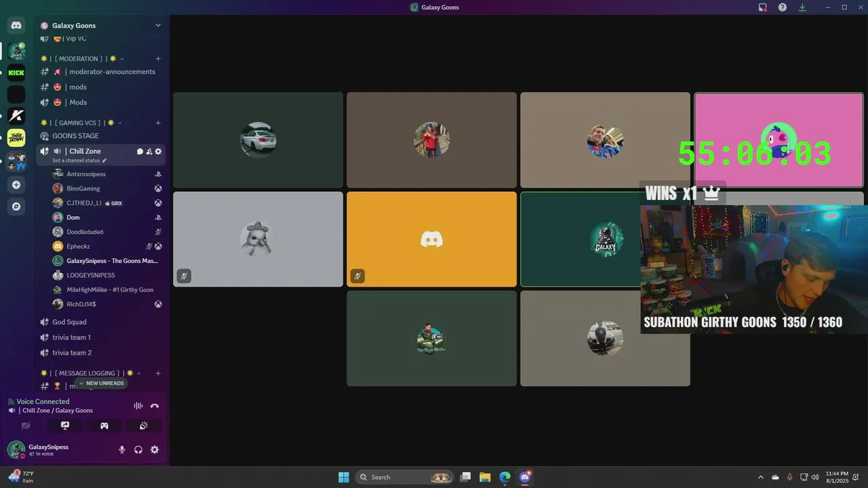Join the trivia team 1 voice channel

(x=100, y=338)
